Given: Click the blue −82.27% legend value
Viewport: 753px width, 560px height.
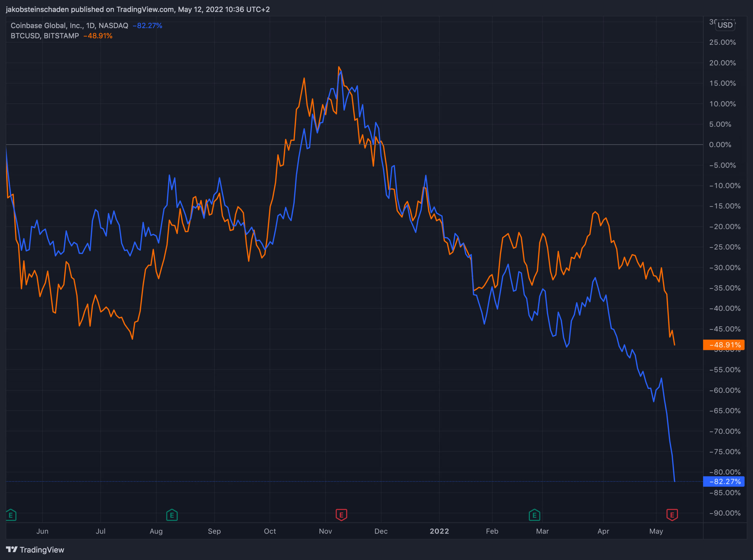Looking at the screenshot, I should click(147, 25).
